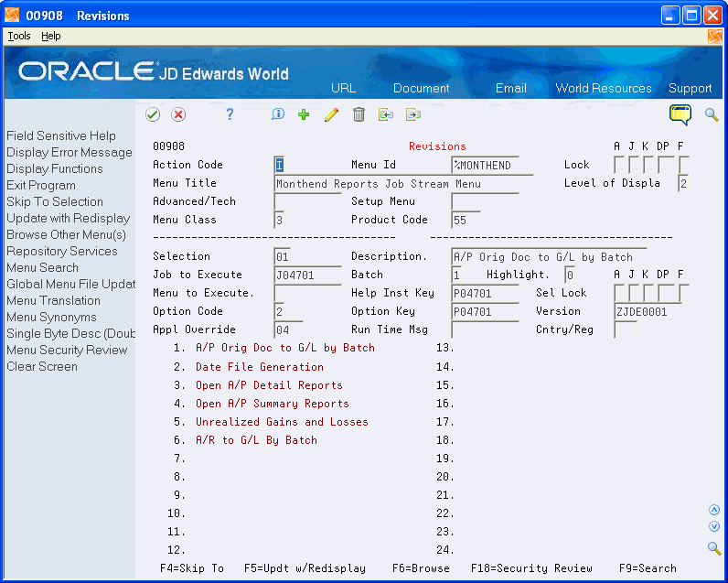The image size is (728, 583).
Task: Select menu item Date File Generation
Action: [x=260, y=366]
